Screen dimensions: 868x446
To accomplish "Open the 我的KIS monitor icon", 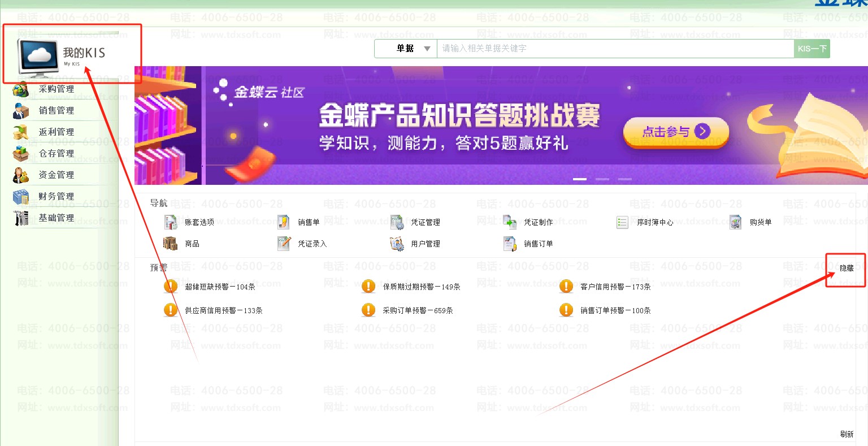I will click(x=37, y=57).
